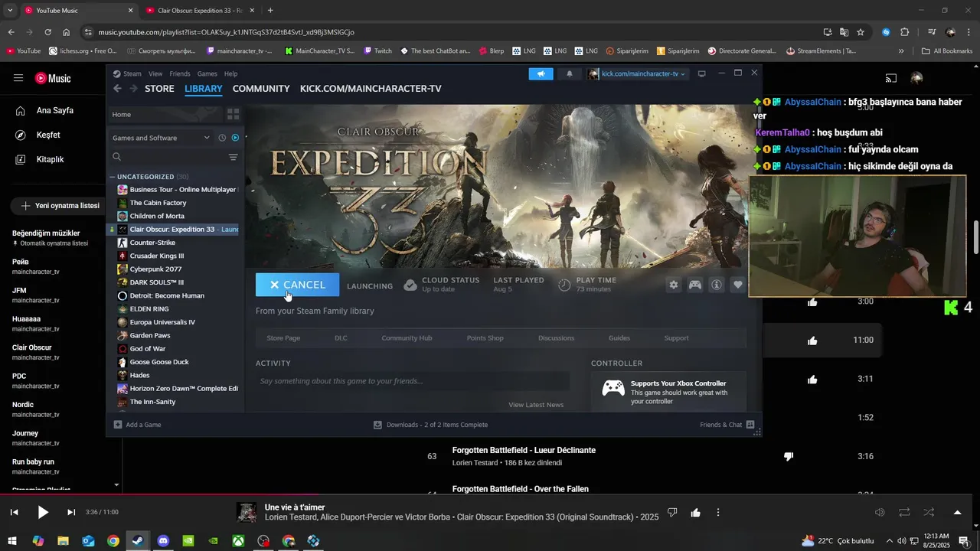Viewport: 980px width, 551px height.
Task: Open the Points Shop link
Action: pyautogui.click(x=485, y=338)
